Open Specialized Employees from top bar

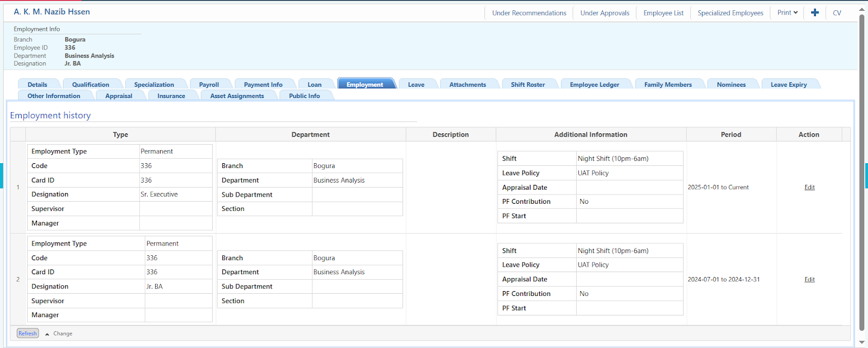point(730,13)
